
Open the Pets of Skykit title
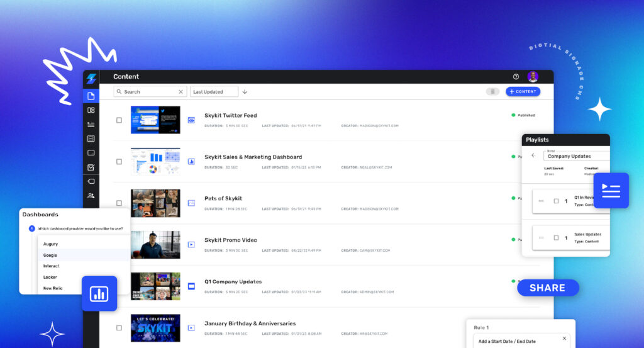(223, 198)
